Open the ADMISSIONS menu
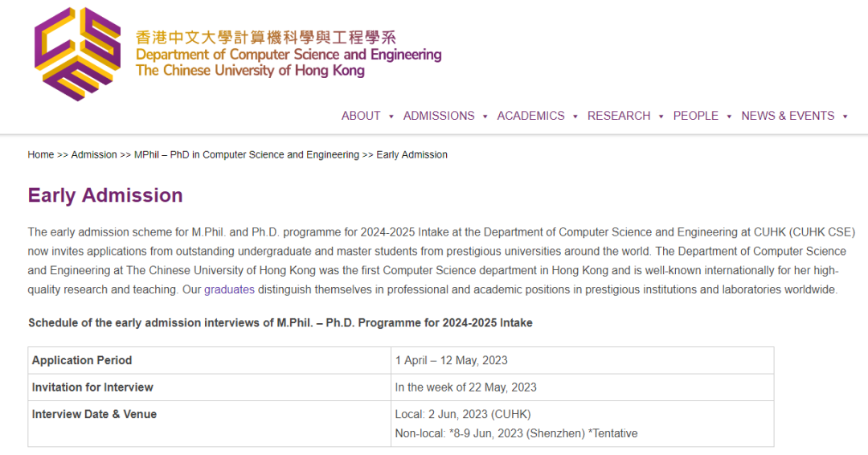 click(x=439, y=116)
